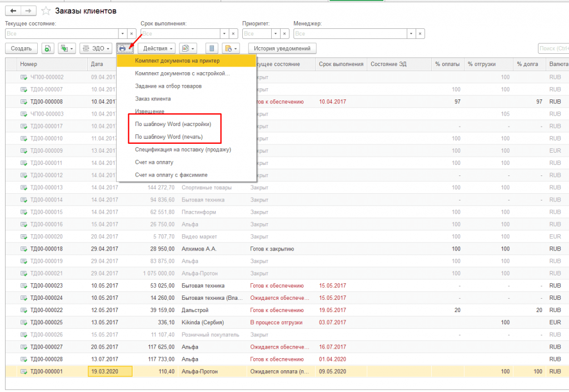
Task: Click document icon of row ТД00-000001
Action: tap(24, 371)
